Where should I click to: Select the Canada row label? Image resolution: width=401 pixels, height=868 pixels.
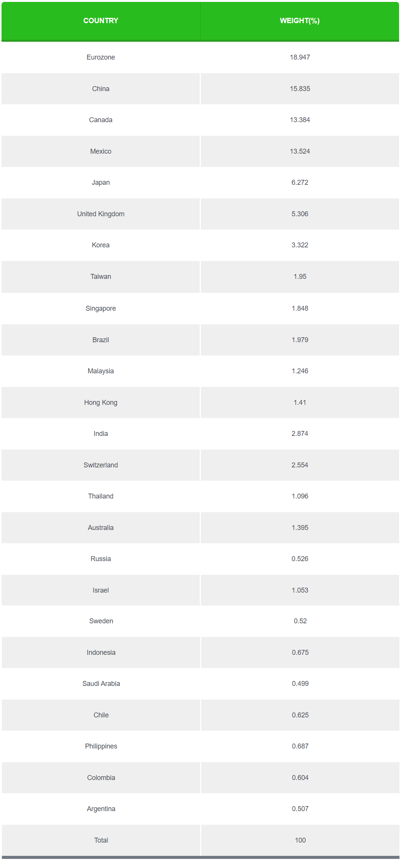(x=101, y=120)
